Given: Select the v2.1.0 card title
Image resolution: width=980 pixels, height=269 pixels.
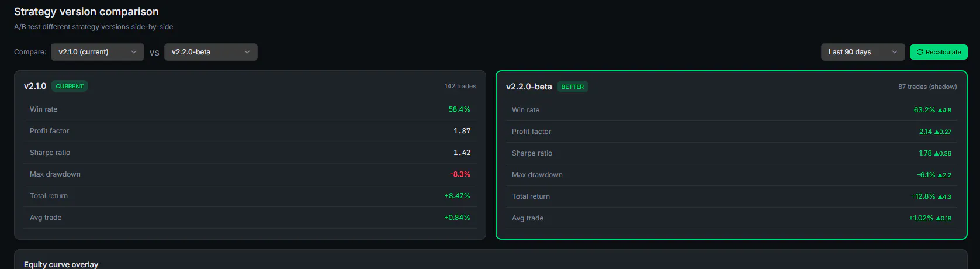Looking at the screenshot, I should [x=35, y=86].
